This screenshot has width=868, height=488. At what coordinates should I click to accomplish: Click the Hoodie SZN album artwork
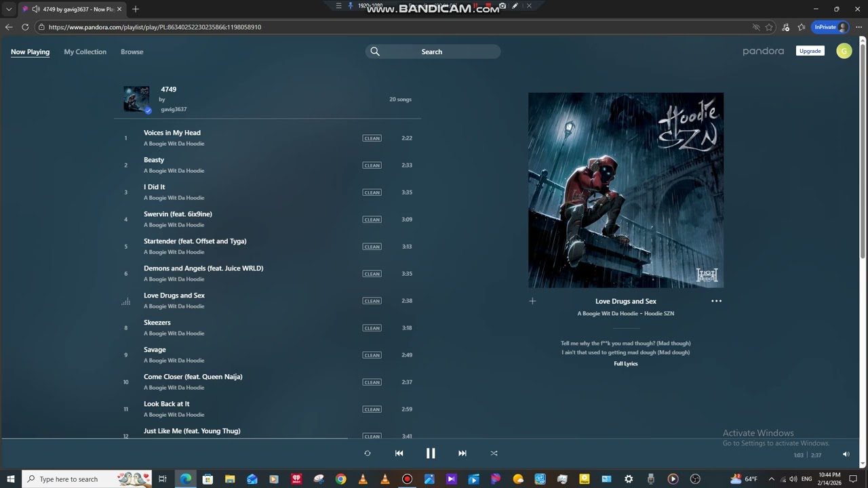(x=626, y=190)
